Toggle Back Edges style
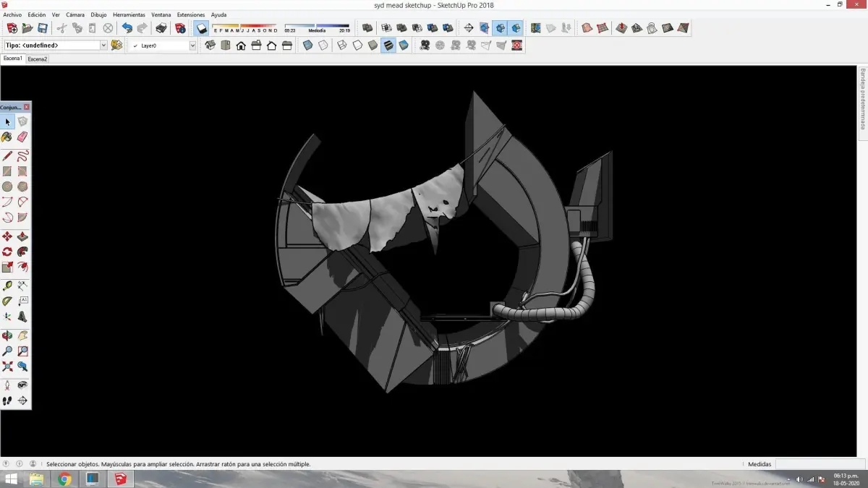868x488 pixels. [323, 45]
